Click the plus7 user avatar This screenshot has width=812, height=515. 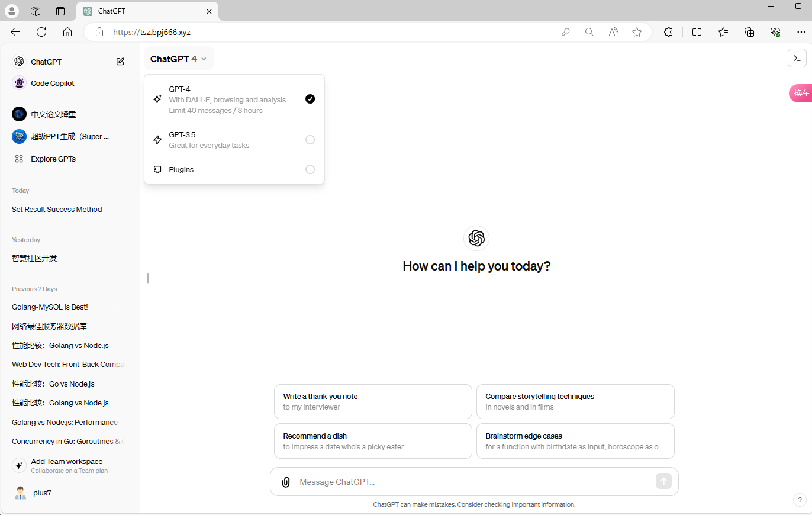(x=21, y=493)
